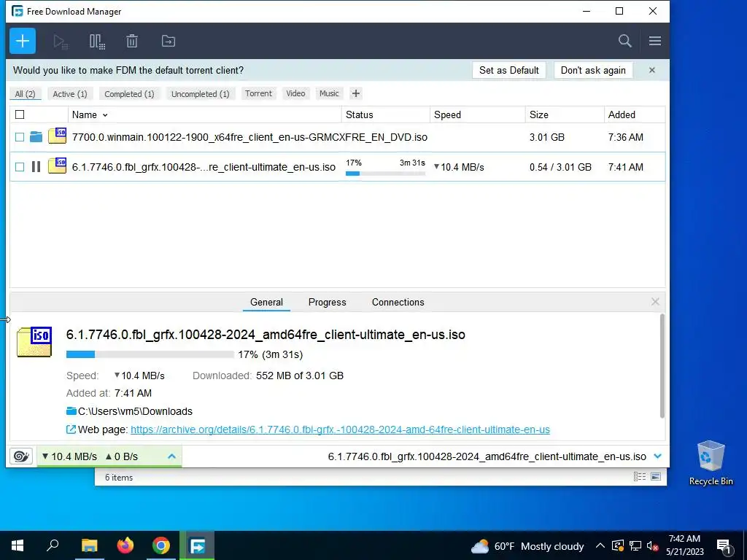
Task: Click ISO file icon of 6.1.7746.0 row
Action: tap(57, 166)
